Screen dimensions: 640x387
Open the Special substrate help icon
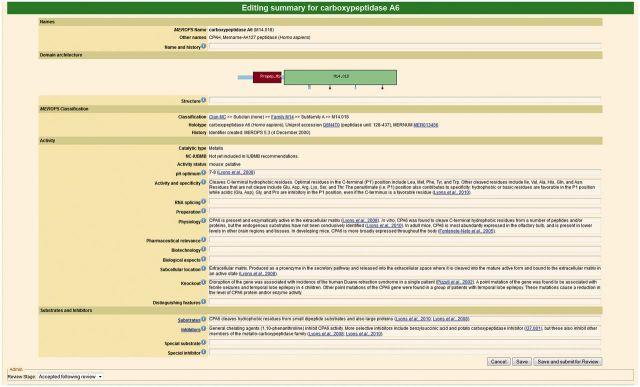pyautogui.click(x=203, y=343)
